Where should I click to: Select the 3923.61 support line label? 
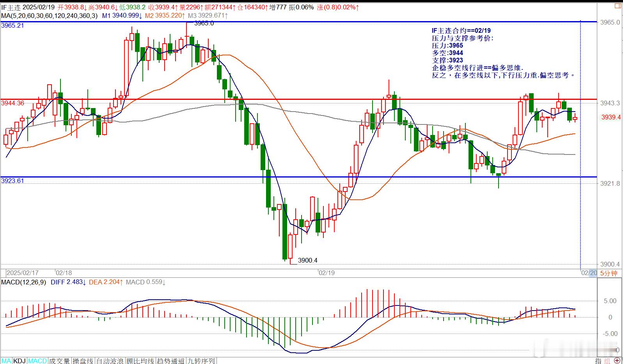(12, 181)
